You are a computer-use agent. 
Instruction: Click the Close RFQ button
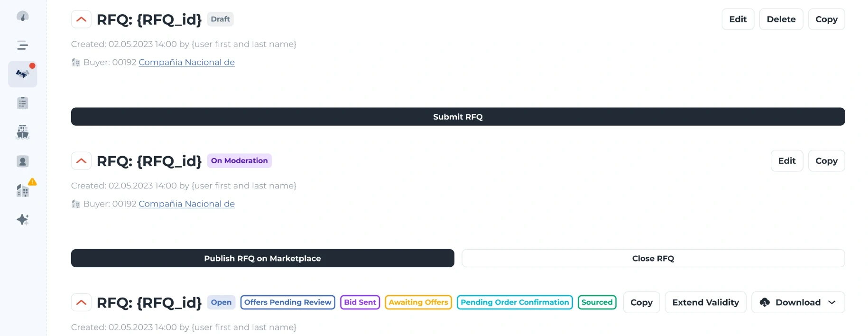[x=653, y=258]
